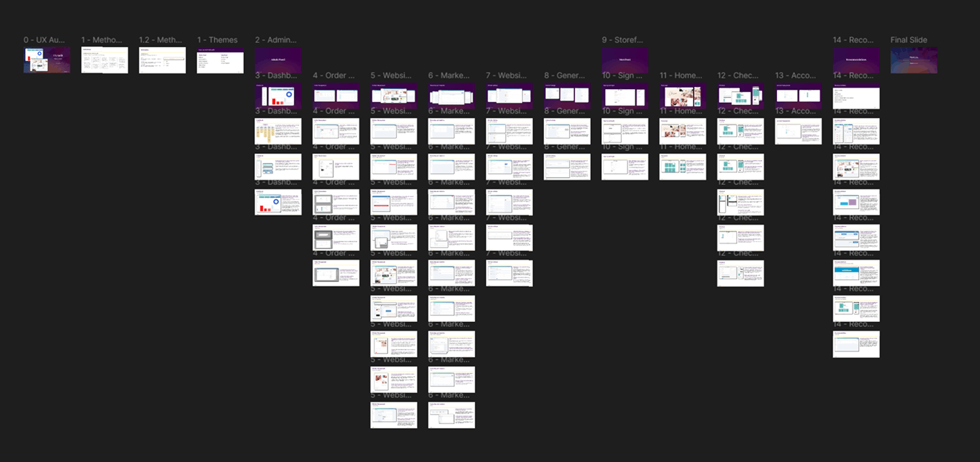This screenshot has height=462, width=980.
Task: Click the "2 - Admin..." frame name
Action: [x=273, y=40]
